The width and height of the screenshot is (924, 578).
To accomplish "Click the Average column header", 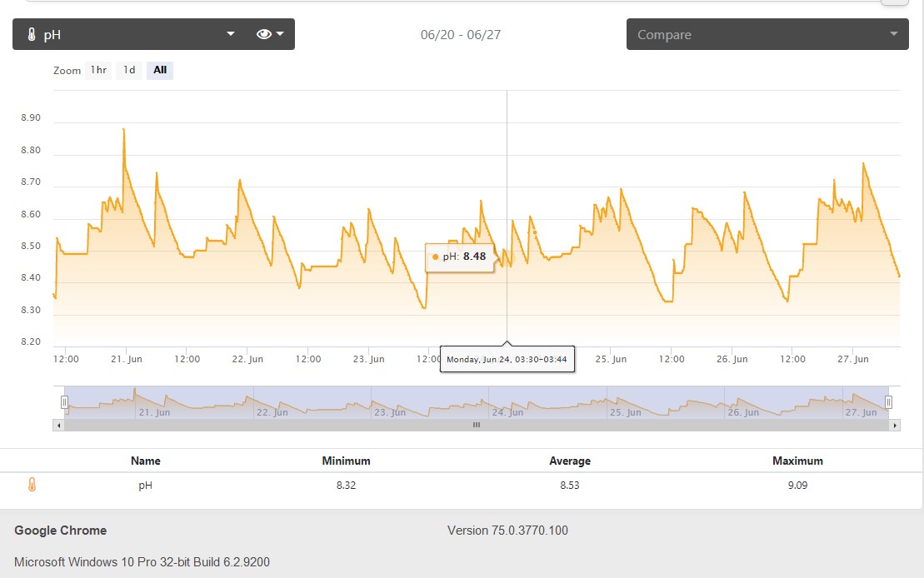I will coord(569,461).
